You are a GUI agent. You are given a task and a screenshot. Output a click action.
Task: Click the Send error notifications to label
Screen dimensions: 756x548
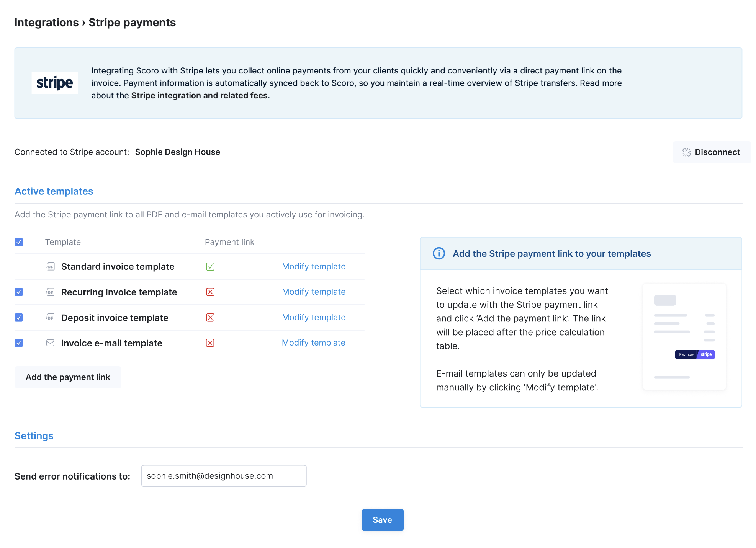pyautogui.click(x=72, y=476)
